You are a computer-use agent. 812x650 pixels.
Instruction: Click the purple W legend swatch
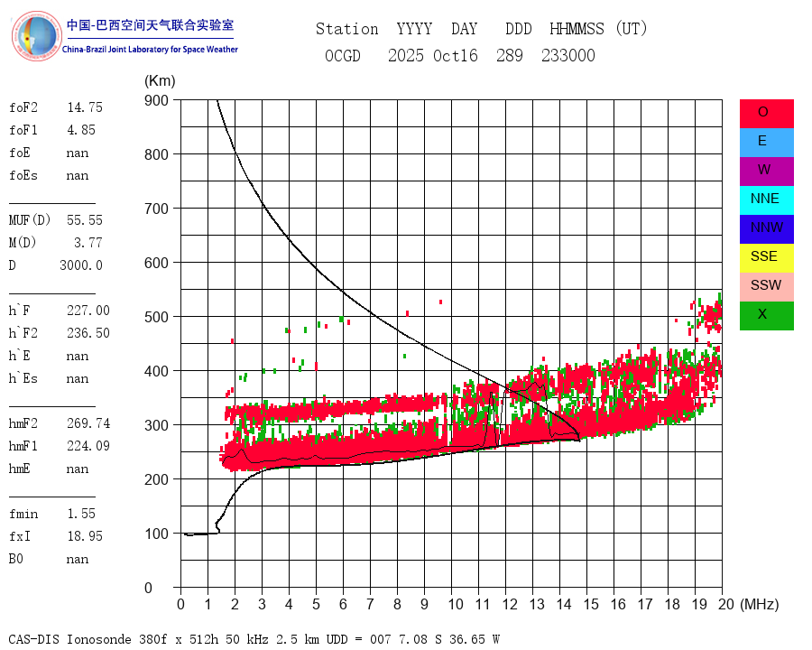tap(766, 172)
